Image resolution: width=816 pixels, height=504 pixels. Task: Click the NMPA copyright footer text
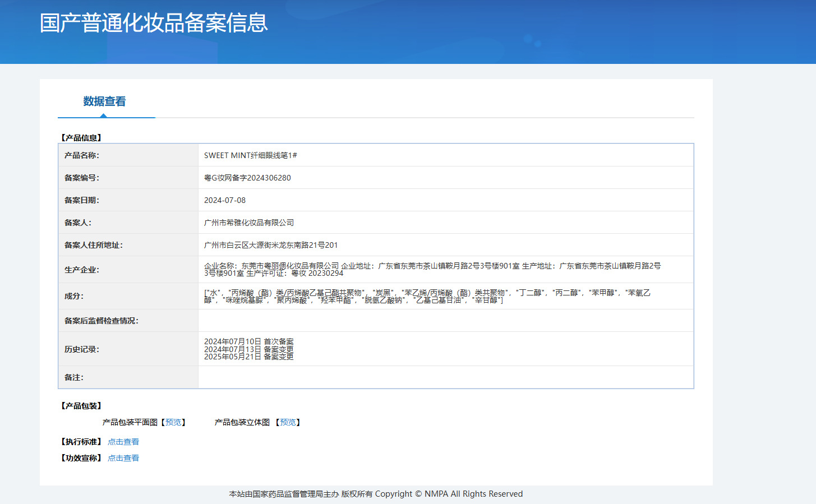click(376, 494)
